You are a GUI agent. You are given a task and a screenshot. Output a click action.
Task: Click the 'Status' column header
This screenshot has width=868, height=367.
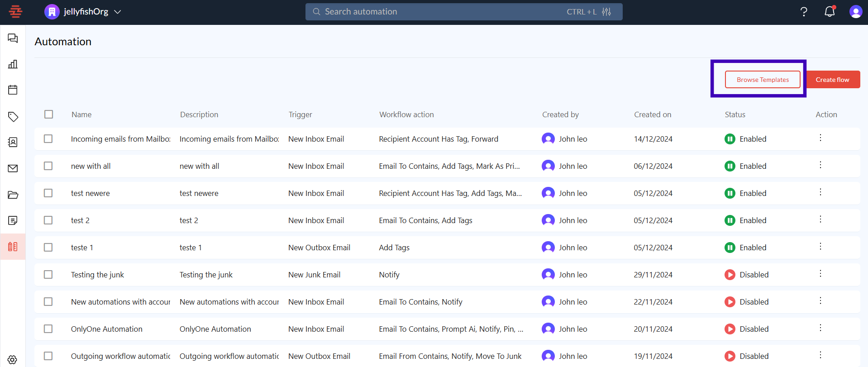click(x=734, y=114)
